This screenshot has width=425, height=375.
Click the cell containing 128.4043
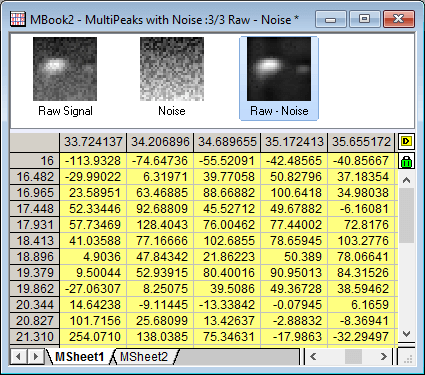click(160, 225)
